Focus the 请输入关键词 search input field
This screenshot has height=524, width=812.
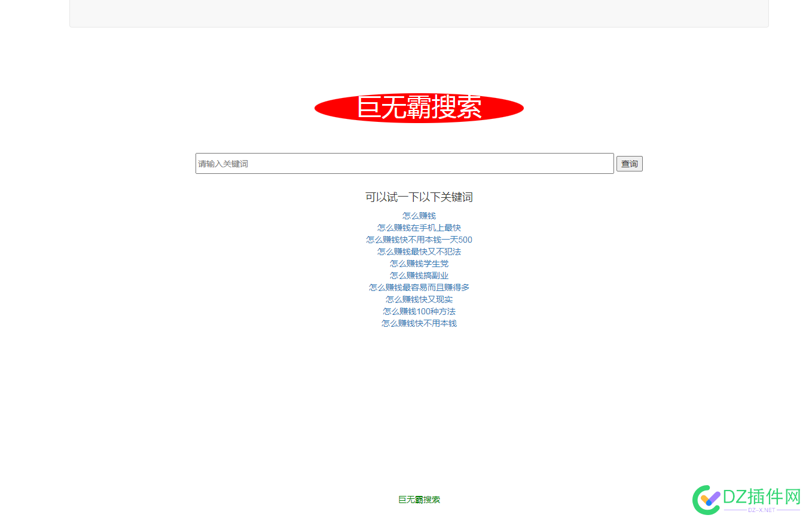pos(405,164)
